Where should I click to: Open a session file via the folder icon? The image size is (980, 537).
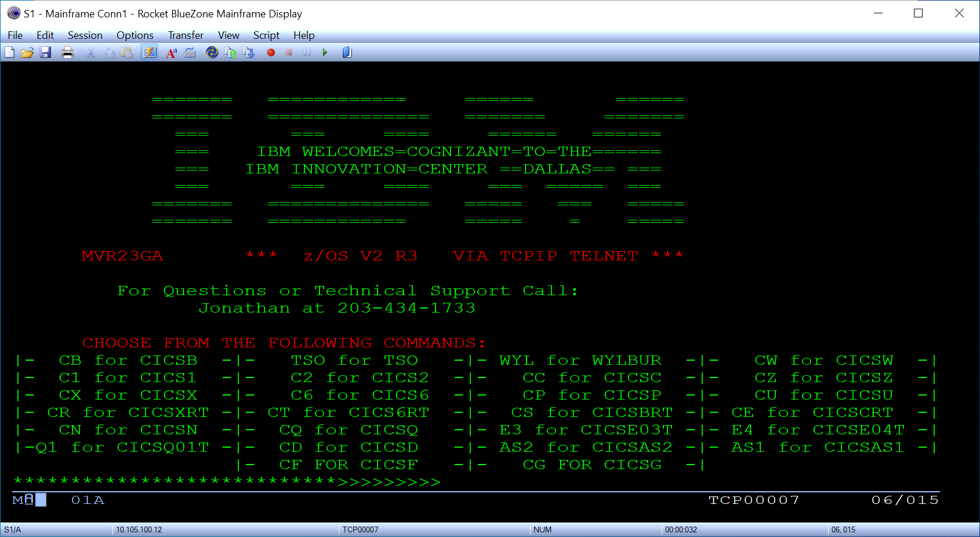[27, 53]
